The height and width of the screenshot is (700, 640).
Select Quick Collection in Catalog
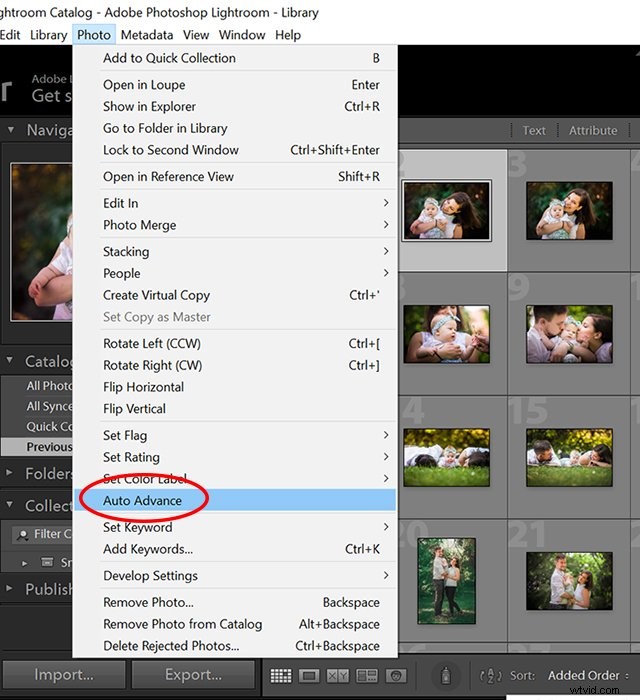(x=37, y=427)
